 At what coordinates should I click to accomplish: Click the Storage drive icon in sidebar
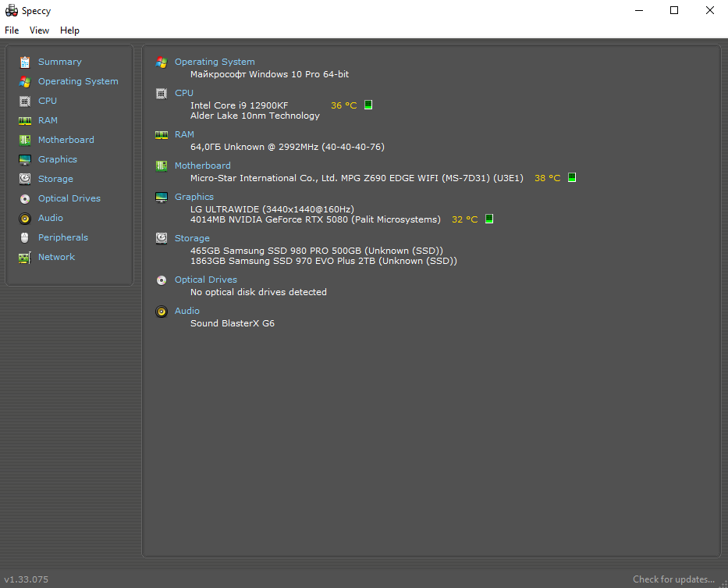click(25, 179)
